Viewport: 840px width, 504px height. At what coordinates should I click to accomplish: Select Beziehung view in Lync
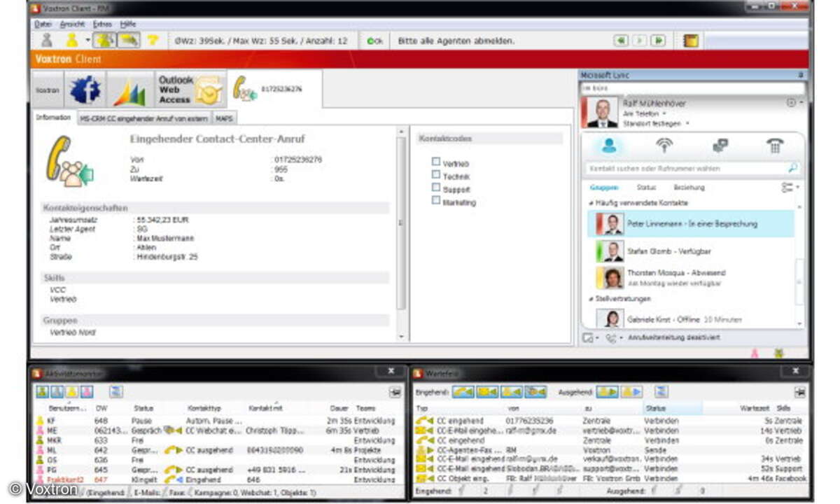pos(689,188)
